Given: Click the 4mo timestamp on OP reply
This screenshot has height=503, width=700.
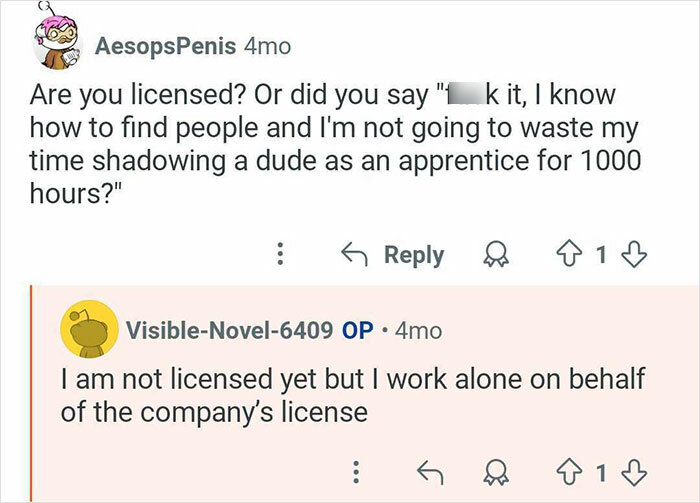Looking at the screenshot, I should click(x=419, y=329).
